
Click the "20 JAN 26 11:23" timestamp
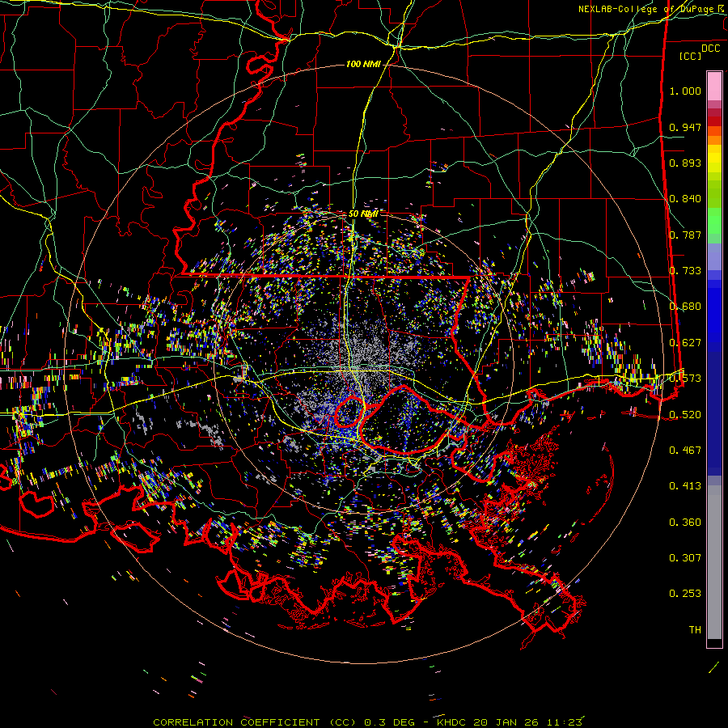tap(528, 722)
